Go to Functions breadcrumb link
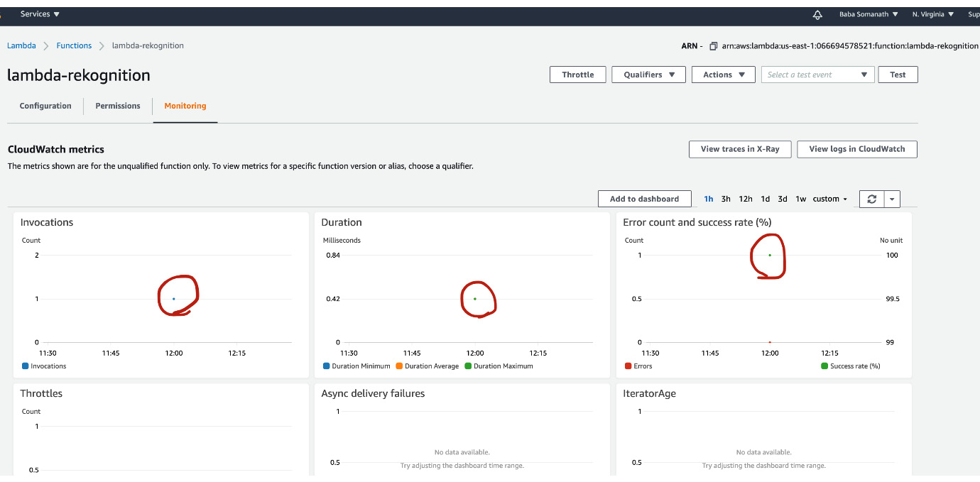The height and width of the screenshot is (482, 980). (74, 45)
